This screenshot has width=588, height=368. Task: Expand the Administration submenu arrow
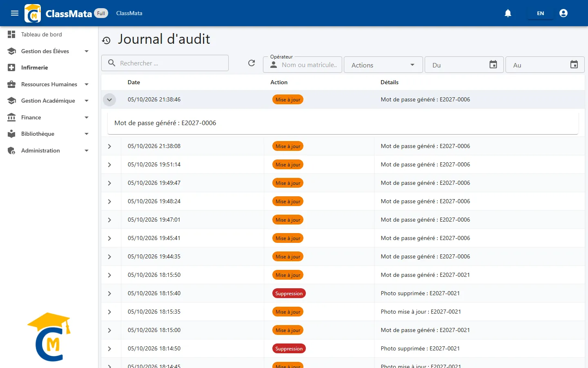pyautogui.click(x=87, y=150)
